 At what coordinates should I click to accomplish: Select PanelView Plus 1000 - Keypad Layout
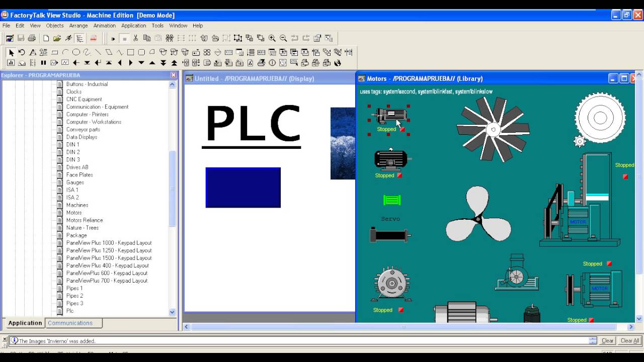click(109, 243)
